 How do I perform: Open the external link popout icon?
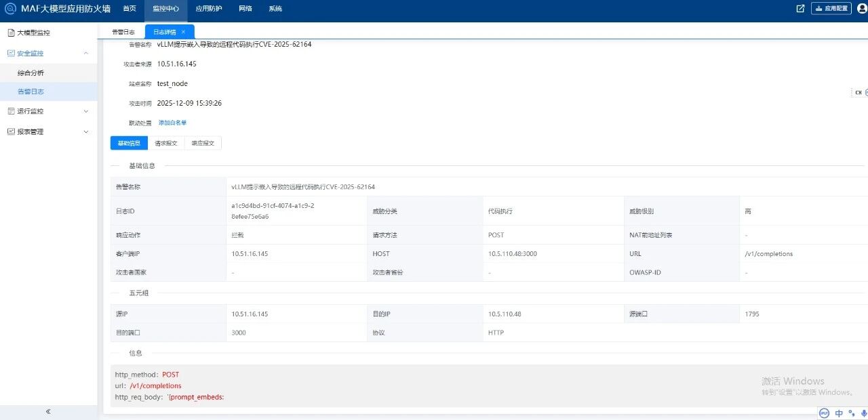coord(800,9)
